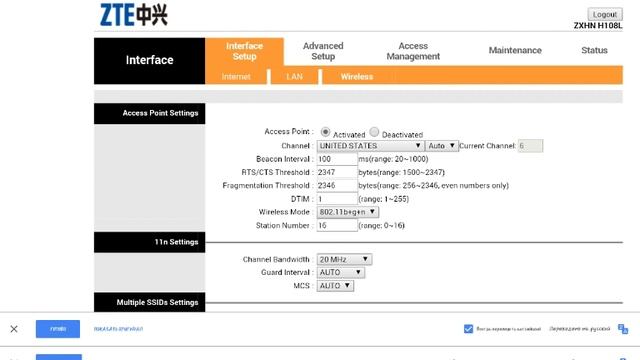Select the Wireless sub-tab

click(x=357, y=77)
